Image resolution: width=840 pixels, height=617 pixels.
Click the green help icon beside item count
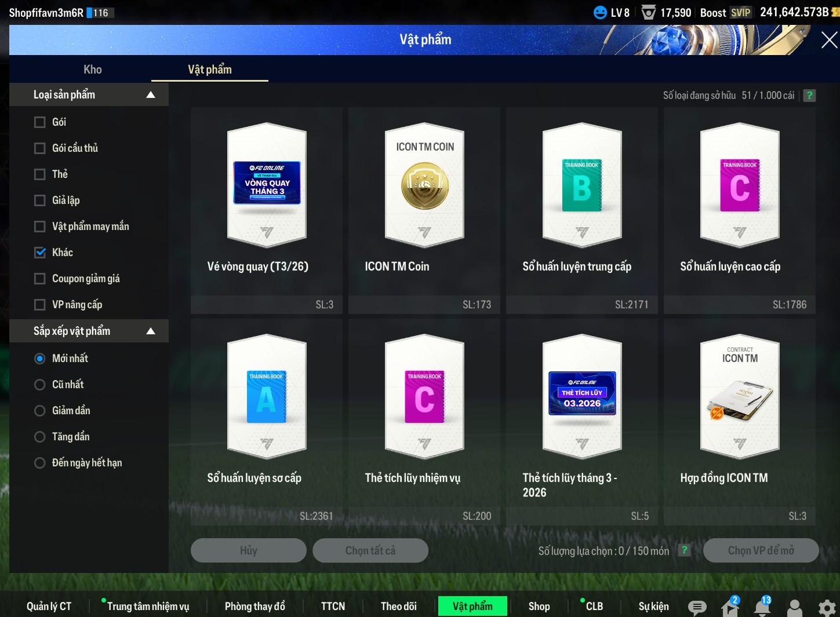pyautogui.click(x=809, y=96)
